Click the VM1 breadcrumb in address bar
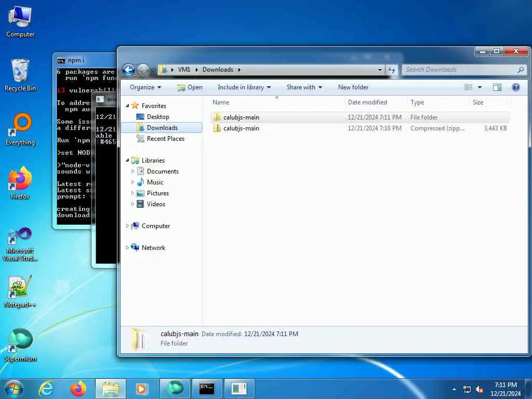Screen dimensions: 532x399 point(184,70)
